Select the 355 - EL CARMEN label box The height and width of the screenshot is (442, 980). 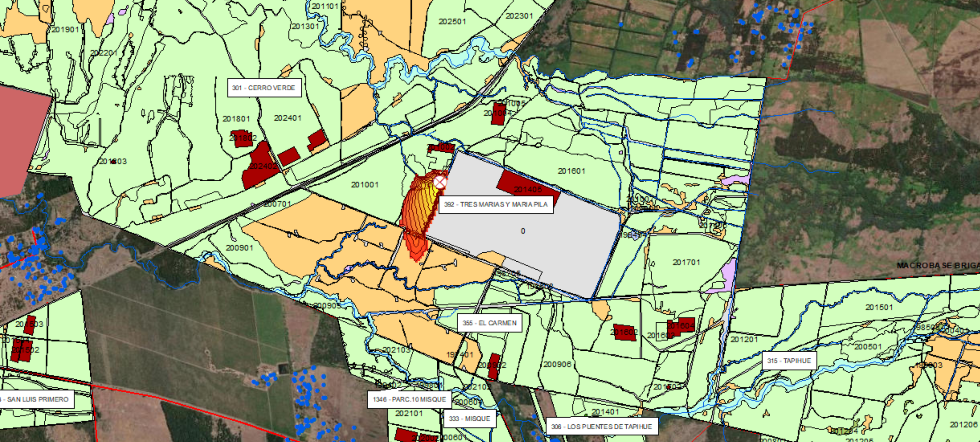(x=489, y=323)
